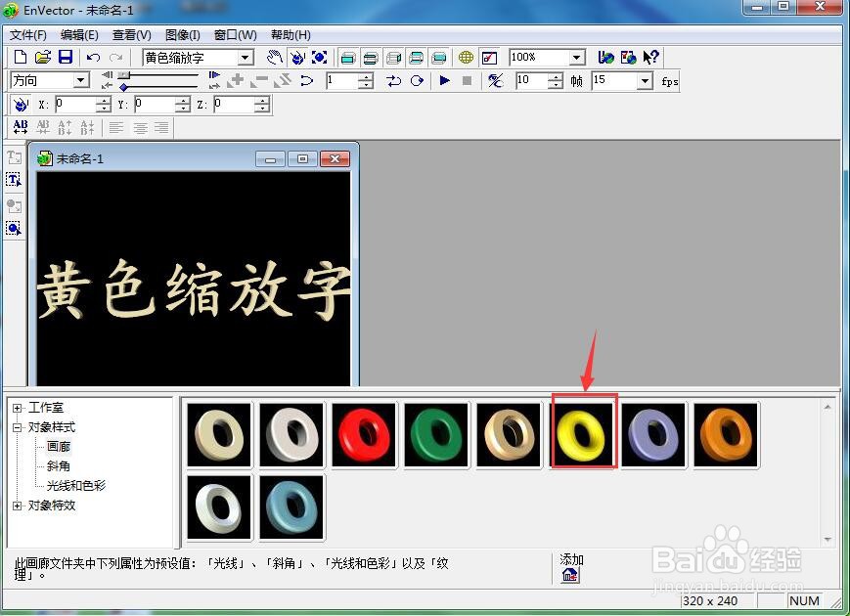Viewport: 850px width, 616px height.
Task: Click the New document icon
Action: pyautogui.click(x=21, y=57)
